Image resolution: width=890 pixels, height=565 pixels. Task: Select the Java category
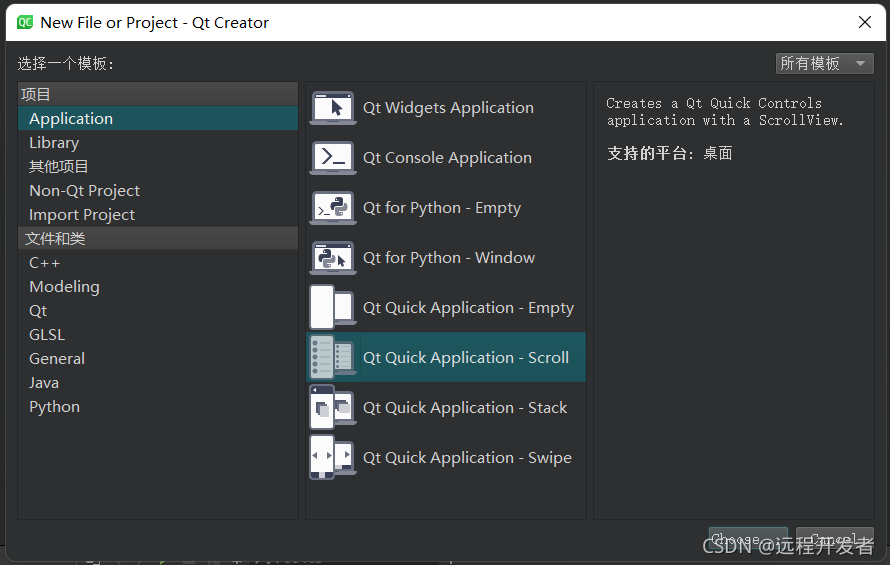[158, 383]
